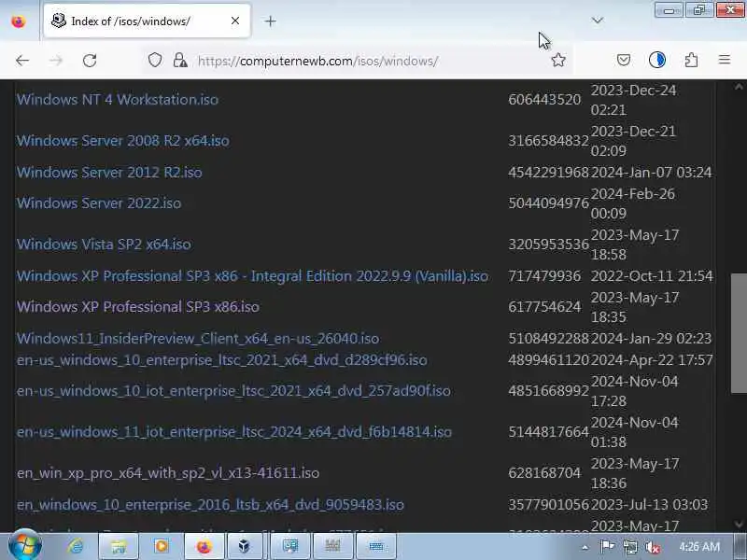This screenshot has width=747, height=560.
Task: Download Windows XP Professional SP3 x86.iso
Action: pos(137,306)
